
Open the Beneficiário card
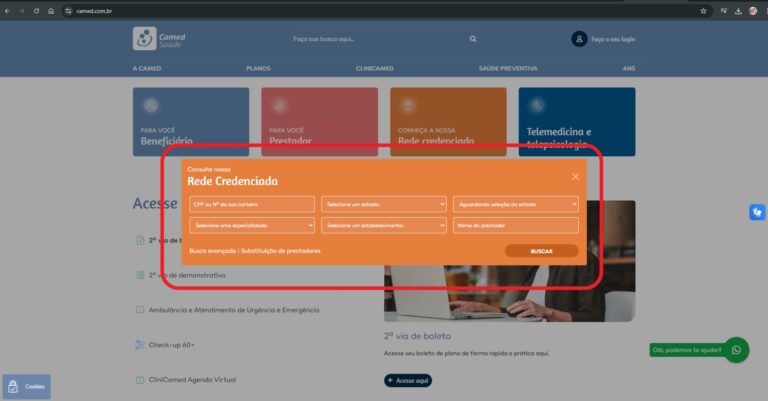tap(191, 122)
